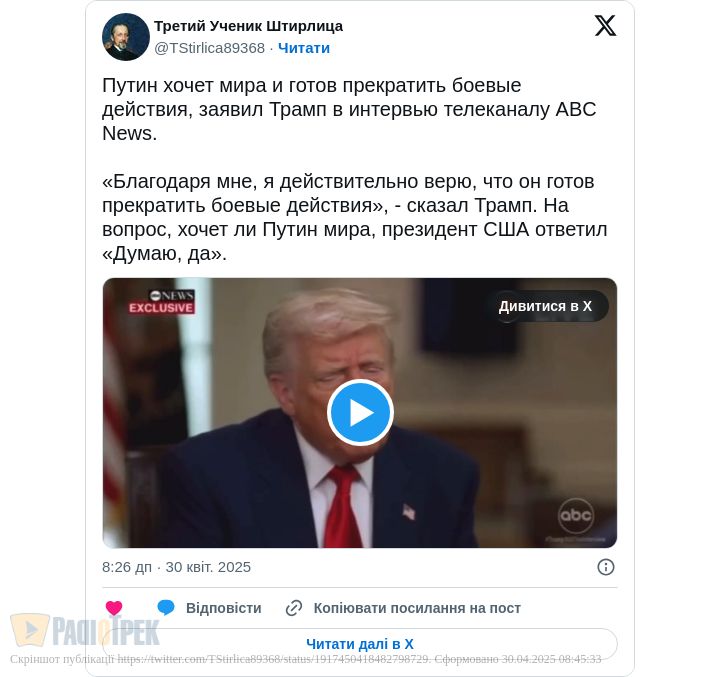
Task: Click the chain link copy icon
Action: point(294,608)
